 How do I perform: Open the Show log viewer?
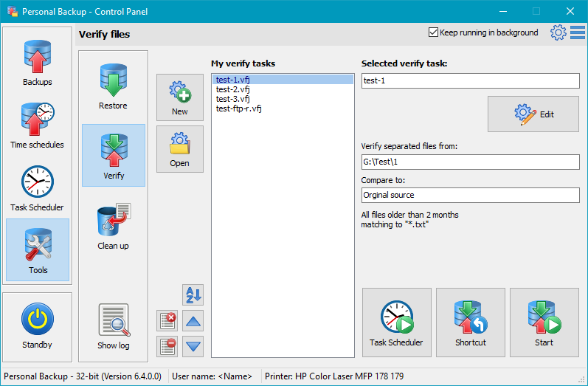tap(113, 326)
